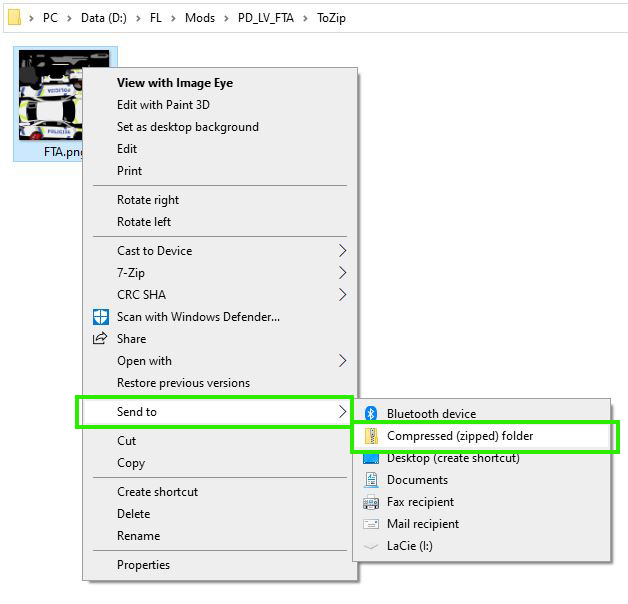Expand the Send to submenu arrow

click(x=342, y=411)
